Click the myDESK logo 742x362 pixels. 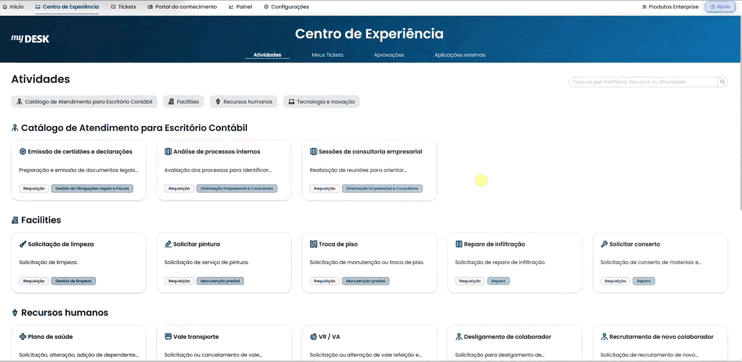pyautogui.click(x=30, y=39)
